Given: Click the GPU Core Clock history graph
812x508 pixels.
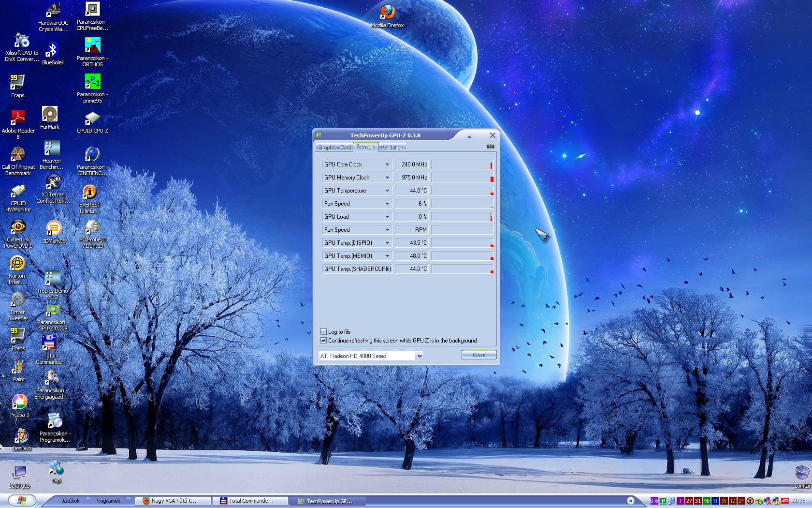Looking at the screenshot, I should [462, 164].
